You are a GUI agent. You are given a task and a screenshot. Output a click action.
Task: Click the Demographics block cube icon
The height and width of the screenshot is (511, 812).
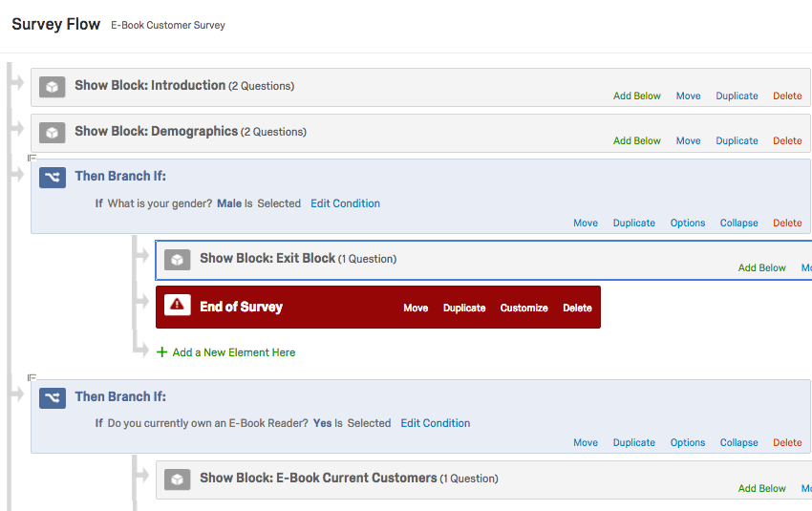pos(53,133)
